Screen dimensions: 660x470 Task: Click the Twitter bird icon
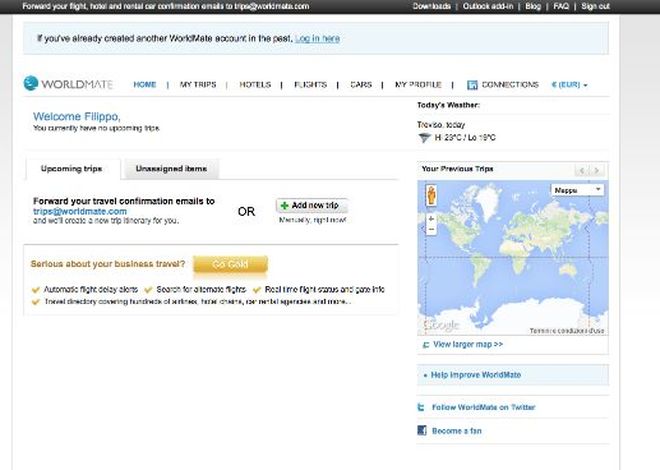(421, 407)
